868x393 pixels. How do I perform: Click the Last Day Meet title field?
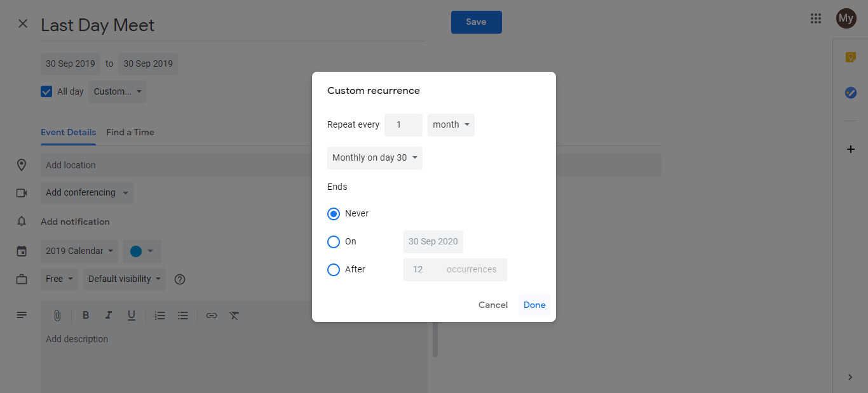[233, 25]
